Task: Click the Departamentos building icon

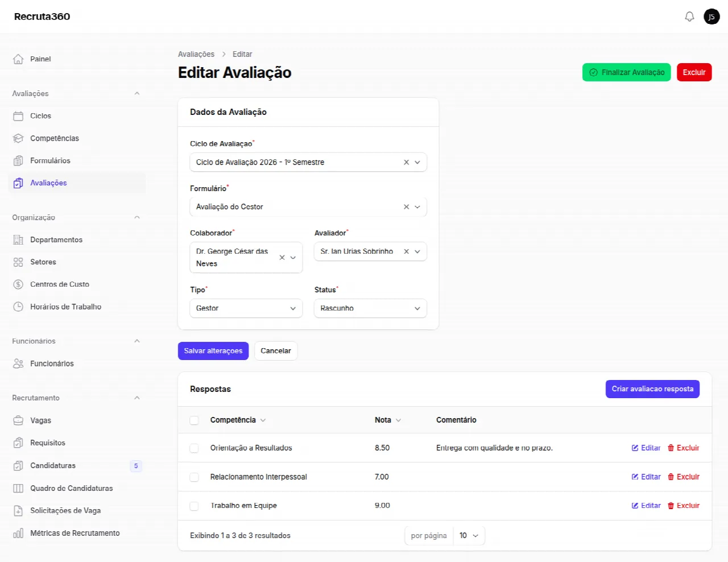Action: 18,239
